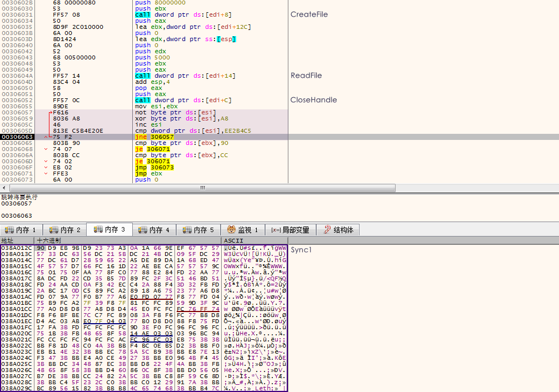
Task: Select the CreateFile comment
Action: [309, 14]
